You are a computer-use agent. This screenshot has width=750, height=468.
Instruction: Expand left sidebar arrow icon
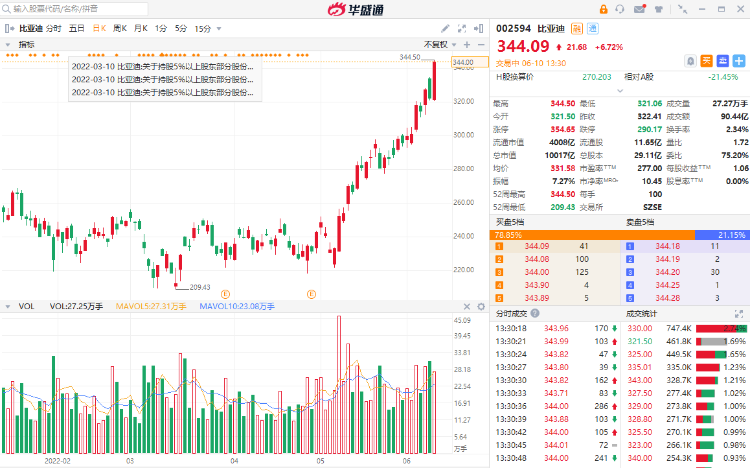pos(9,29)
